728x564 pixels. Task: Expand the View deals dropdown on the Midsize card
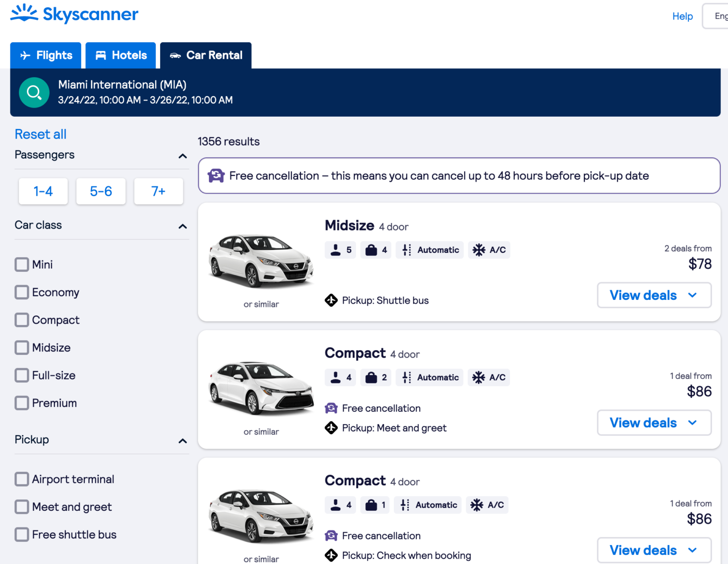pos(654,295)
